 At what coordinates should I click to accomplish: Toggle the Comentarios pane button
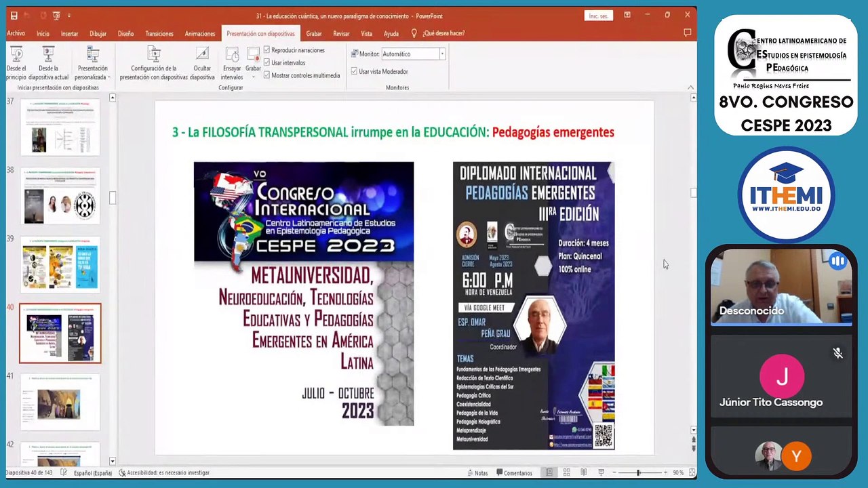pos(515,472)
